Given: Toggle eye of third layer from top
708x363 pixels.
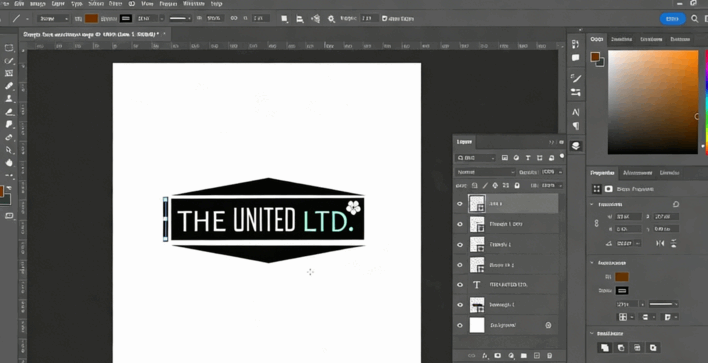Looking at the screenshot, I should point(460,244).
